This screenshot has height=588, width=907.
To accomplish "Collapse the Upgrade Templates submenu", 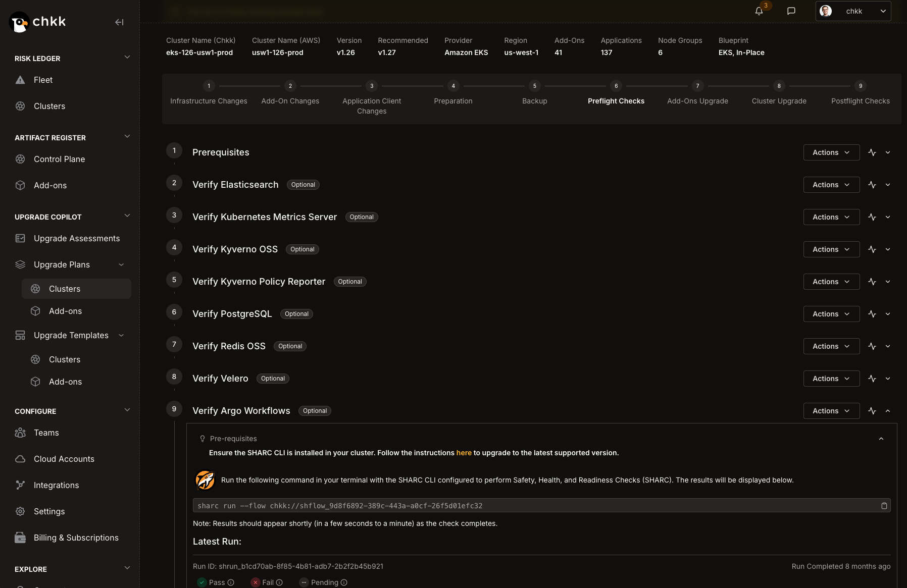I will (x=121, y=335).
